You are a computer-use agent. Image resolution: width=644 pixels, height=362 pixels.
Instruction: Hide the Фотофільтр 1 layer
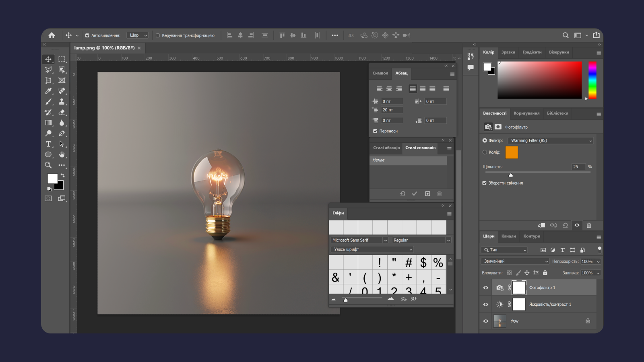pyautogui.click(x=486, y=288)
